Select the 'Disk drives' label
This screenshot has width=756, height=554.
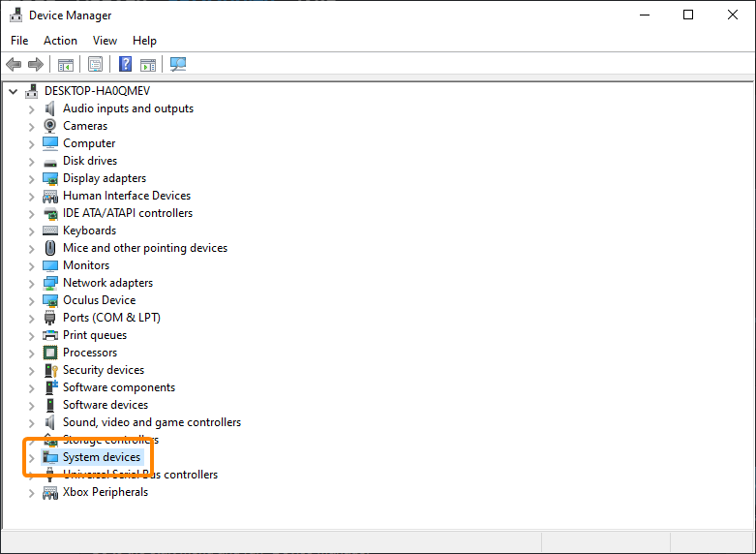(x=90, y=161)
